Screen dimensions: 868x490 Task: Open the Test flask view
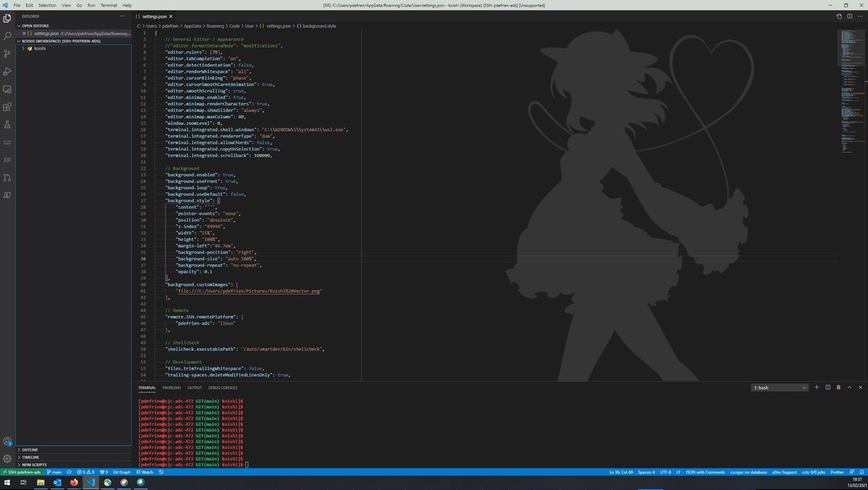point(7,125)
